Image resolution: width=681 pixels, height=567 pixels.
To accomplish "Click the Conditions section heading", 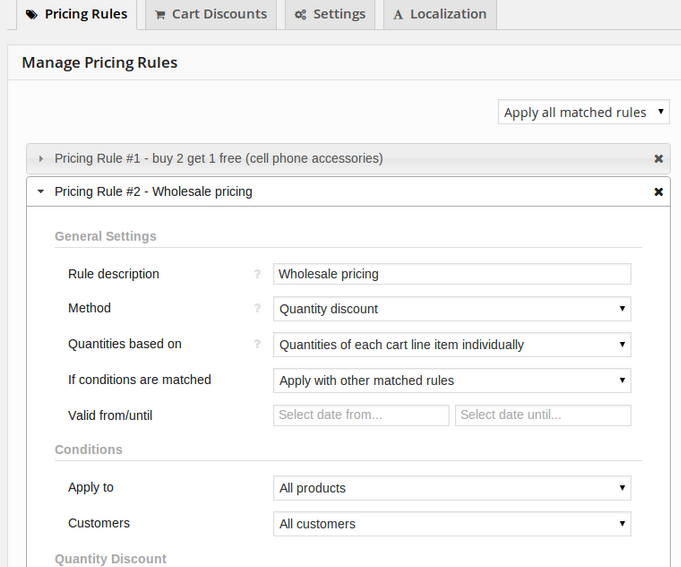I will click(x=89, y=449).
